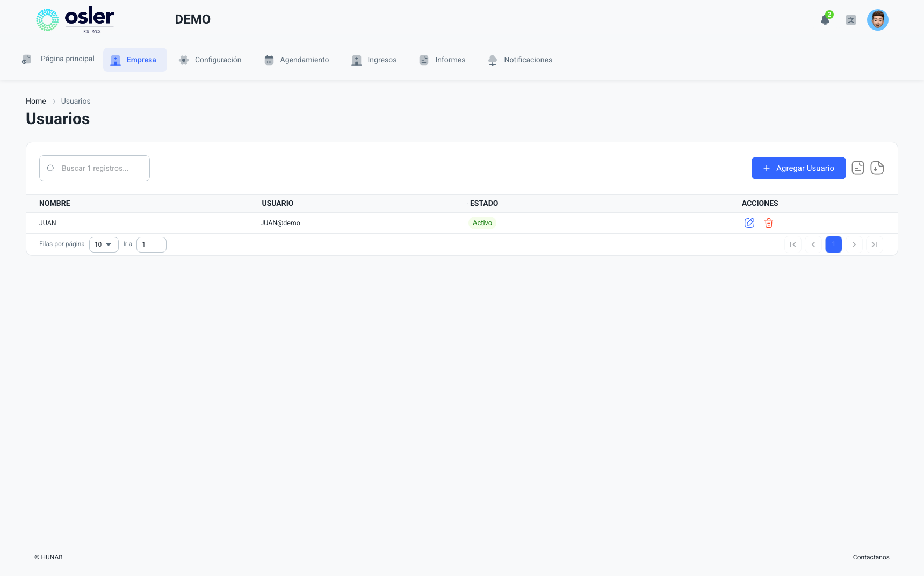Click the download file export icon
Screen dimensions: 924x576
(x=877, y=168)
